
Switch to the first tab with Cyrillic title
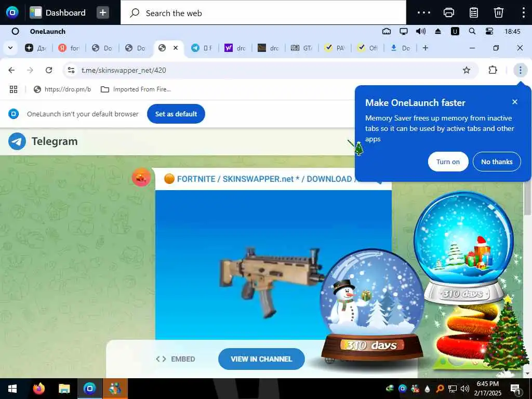[x=35, y=48]
